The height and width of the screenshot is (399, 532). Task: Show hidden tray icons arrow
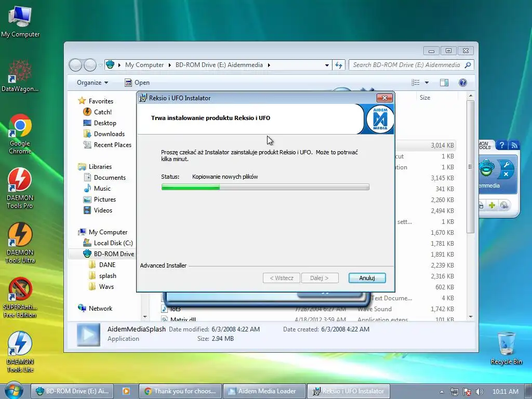pyautogui.click(x=442, y=392)
